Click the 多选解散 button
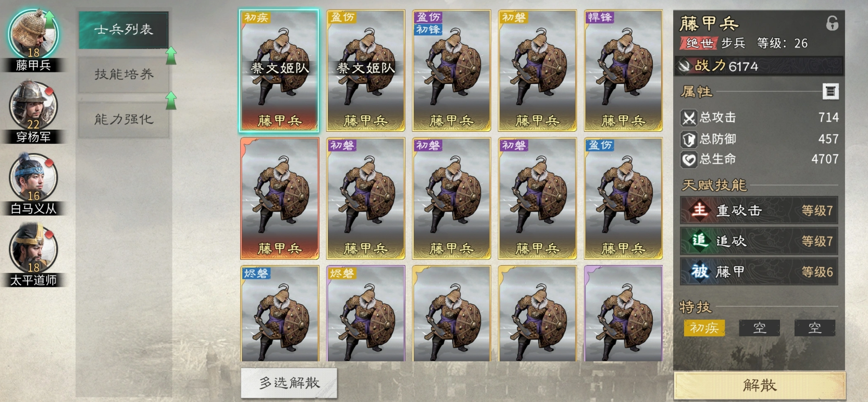 tap(289, 383)
